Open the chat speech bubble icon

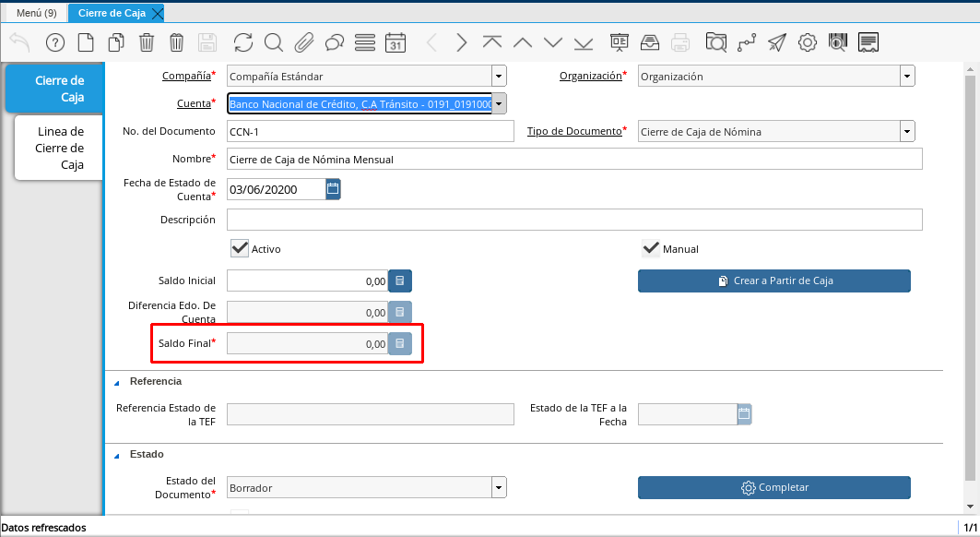point(335,42)
